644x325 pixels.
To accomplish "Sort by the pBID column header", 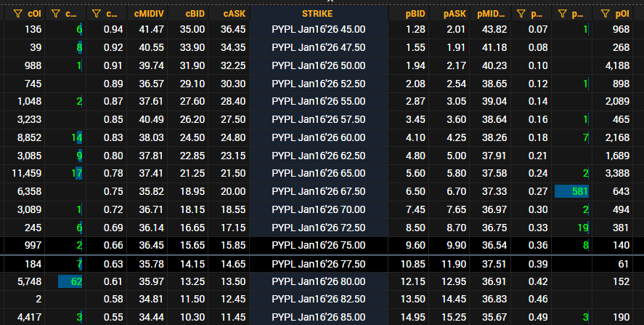I will point(415,14).
